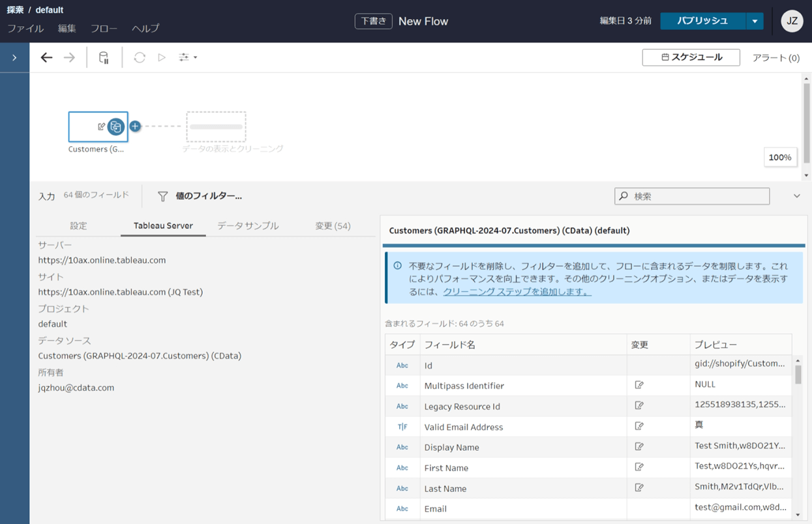
Task: Click Last Name Abc type icon
Action: pos(402,488)
